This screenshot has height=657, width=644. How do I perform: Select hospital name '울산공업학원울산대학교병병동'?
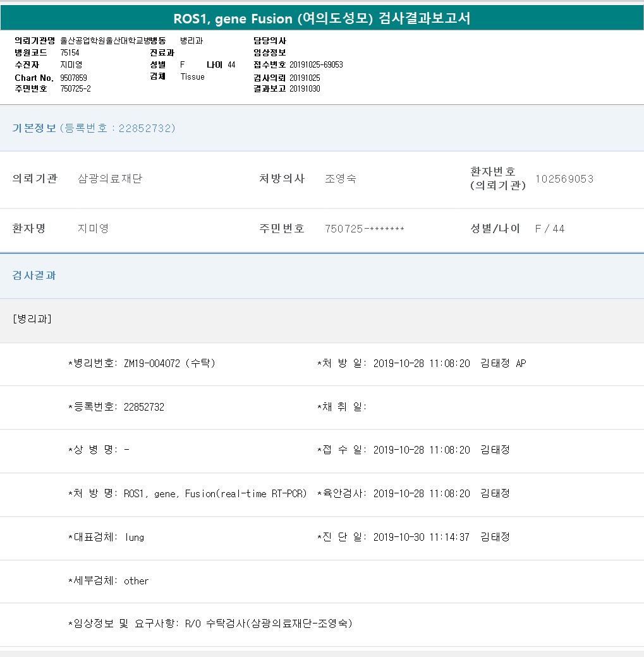113,40
